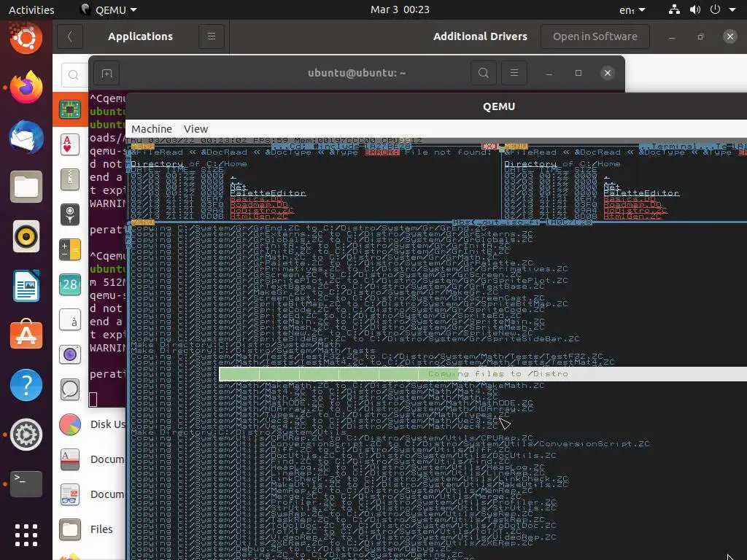Add a new terminal tab
The image size is (747, 560).
coord(107,73)
